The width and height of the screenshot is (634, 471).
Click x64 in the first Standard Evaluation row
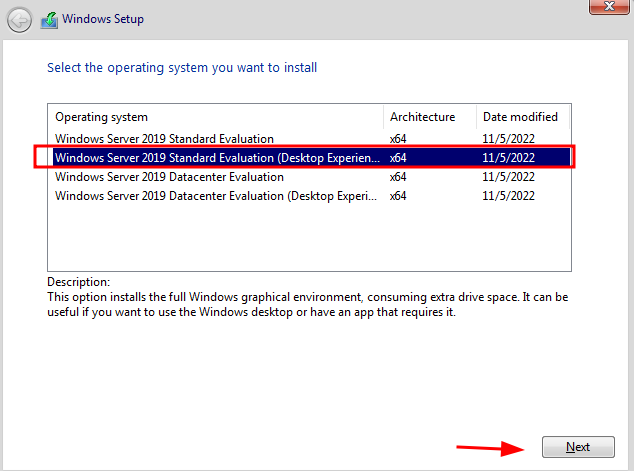click(398, 139)
